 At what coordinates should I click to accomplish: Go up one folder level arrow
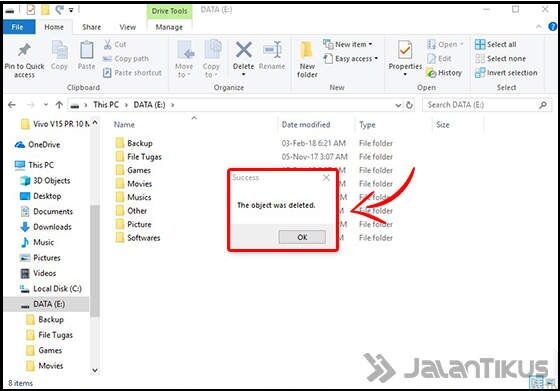coord(59,105)
